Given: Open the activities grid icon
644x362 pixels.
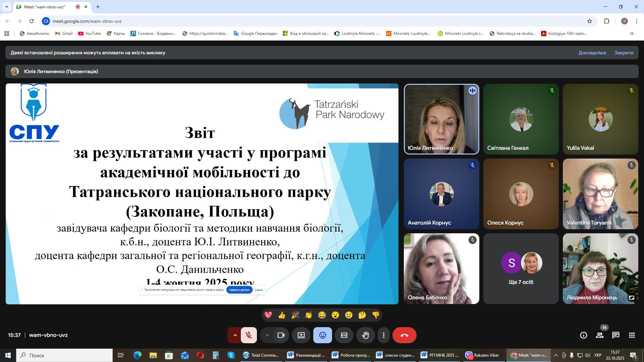Looking at the screenshot, I should [x=632, y=336].
